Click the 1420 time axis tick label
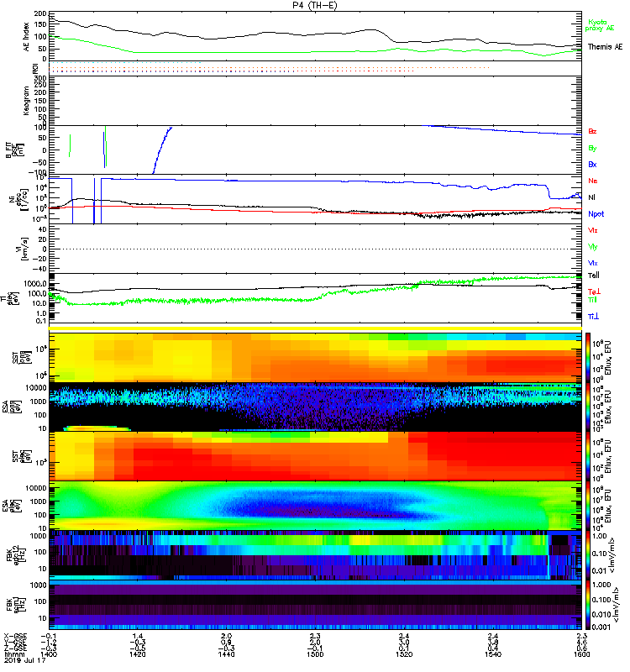630x672 pixels. click(138, 654)
